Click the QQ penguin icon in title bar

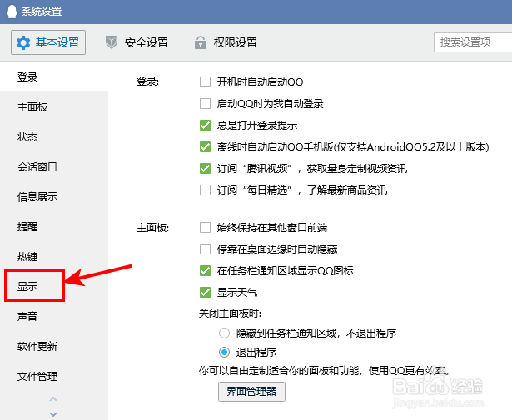(x=12, y=12)
